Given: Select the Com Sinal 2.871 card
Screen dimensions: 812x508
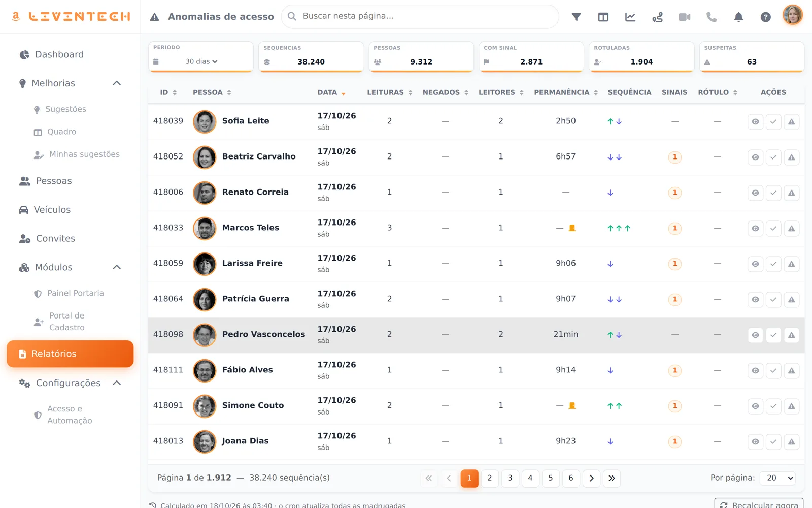Looking at the screenshot, I should click(531, 56).
